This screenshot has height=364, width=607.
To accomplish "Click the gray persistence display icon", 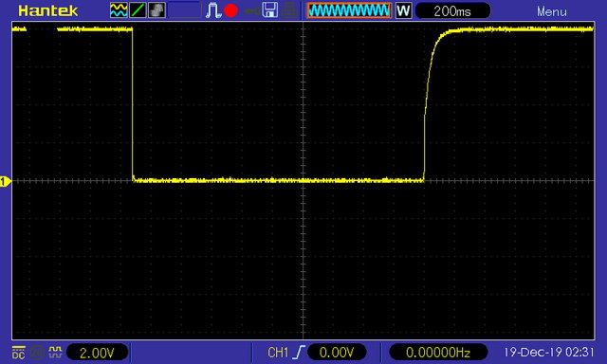I will coord(156,10).
